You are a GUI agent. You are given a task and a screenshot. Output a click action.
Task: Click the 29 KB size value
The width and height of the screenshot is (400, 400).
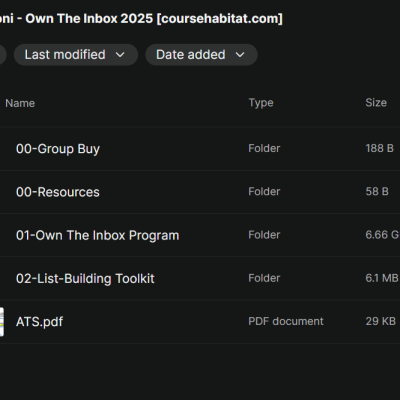tap(380, 321)
